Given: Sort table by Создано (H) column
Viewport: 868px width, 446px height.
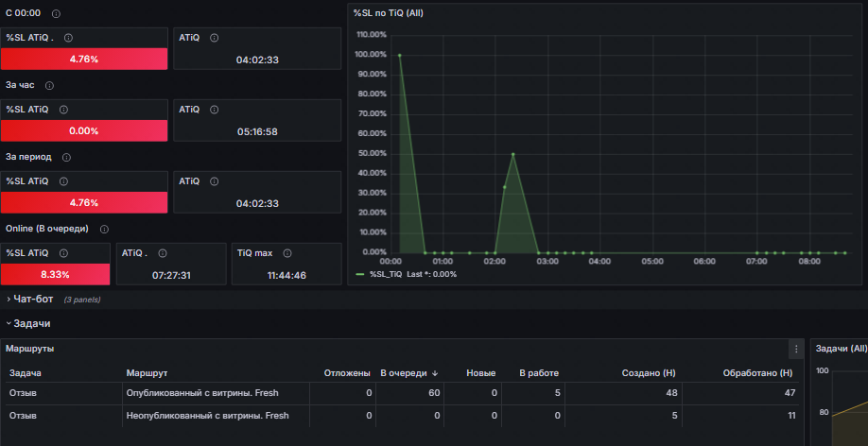Looking at the screenshot, I should (x=649, y=373).
